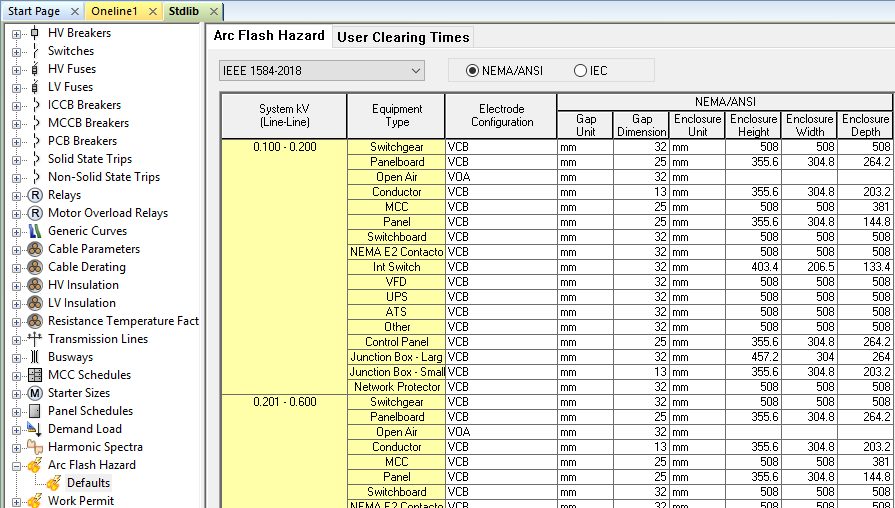Select the IEC radio button

click(x=580, y=71)
